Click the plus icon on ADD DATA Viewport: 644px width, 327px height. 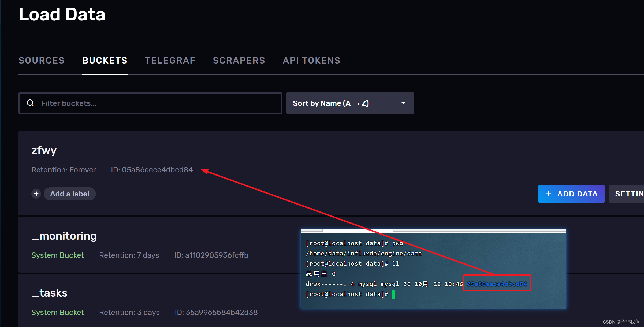[549, 194]
